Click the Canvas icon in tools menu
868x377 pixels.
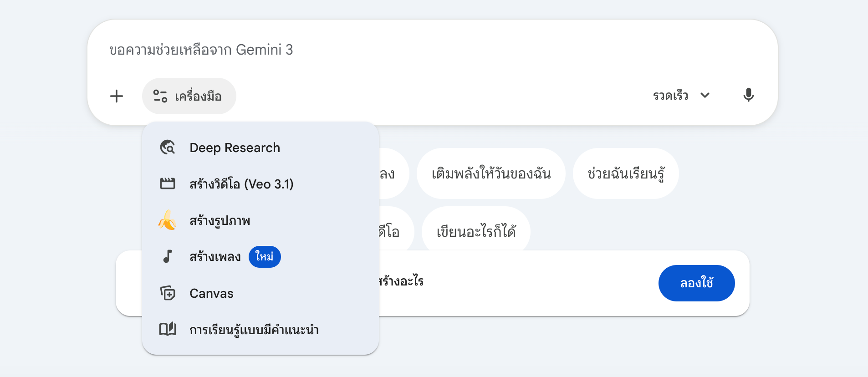[168, 293]
